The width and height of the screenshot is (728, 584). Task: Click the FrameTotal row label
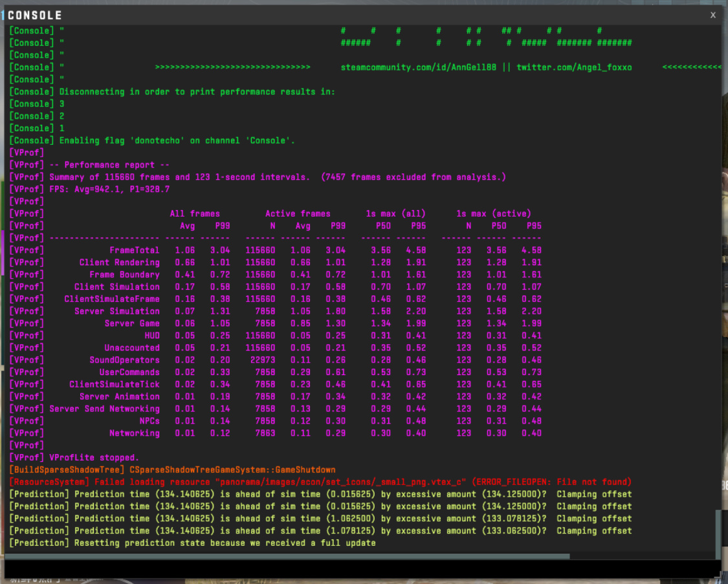(135, 250)
